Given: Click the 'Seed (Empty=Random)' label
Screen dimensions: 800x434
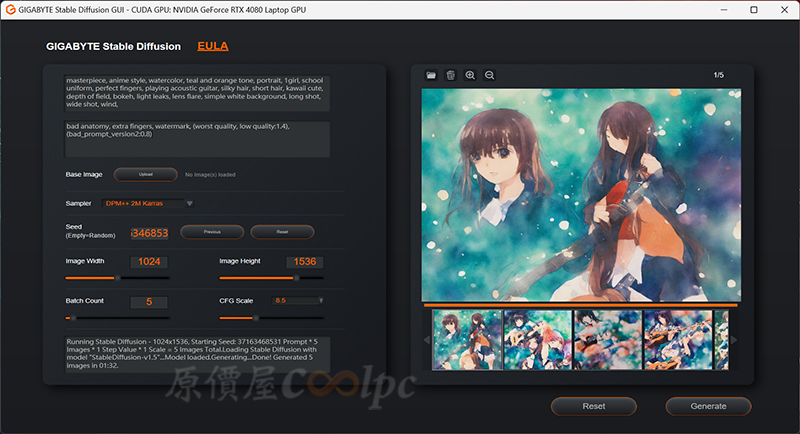Looking at the screenshot, I should pyautogui.click(x=90, y=231).
